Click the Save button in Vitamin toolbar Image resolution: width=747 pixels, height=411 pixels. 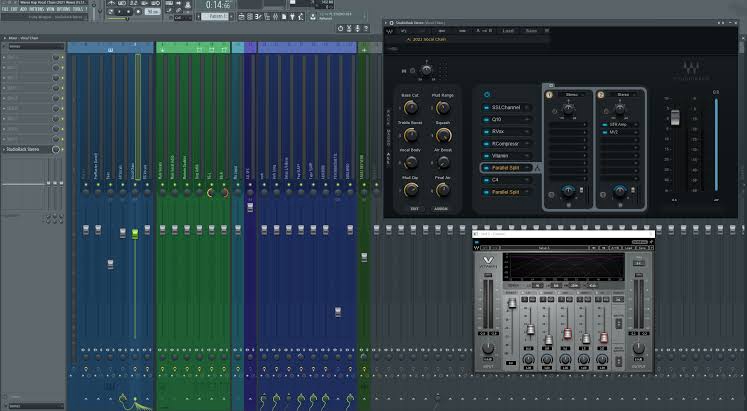(643, 248)
